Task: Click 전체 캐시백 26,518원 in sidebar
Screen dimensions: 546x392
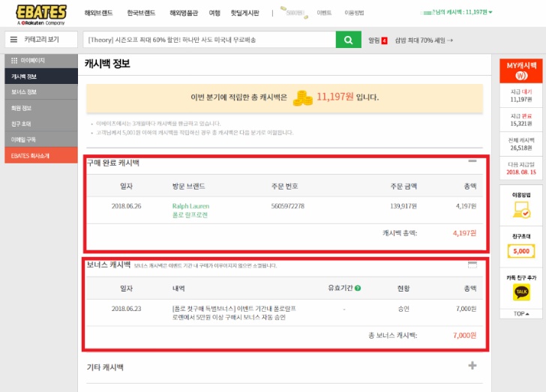Action: pyautogui.click(x=521, y=144)
